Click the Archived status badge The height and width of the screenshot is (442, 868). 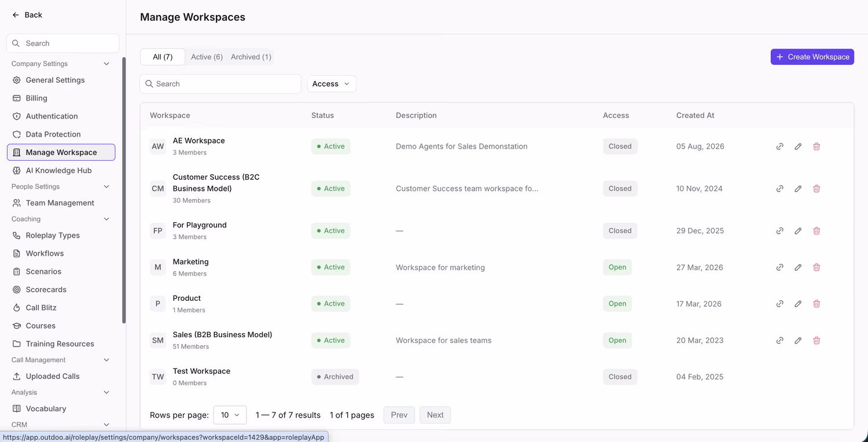coord(335,377)
